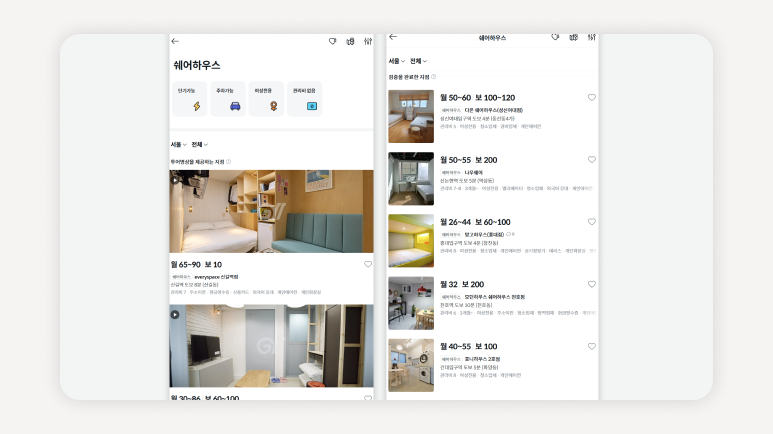Screen dimensions: 773x434
Task: Open the map view icon in left screen header
Action: tap(350, 41)
